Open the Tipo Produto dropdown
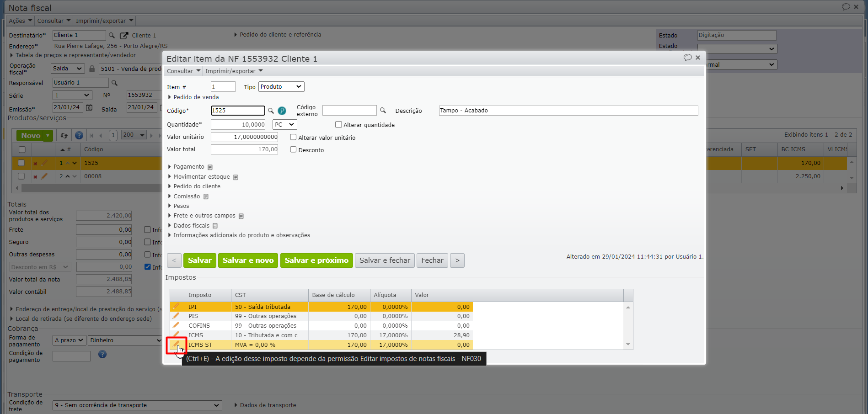The image size is (868, 414). (x=281, y=87)
